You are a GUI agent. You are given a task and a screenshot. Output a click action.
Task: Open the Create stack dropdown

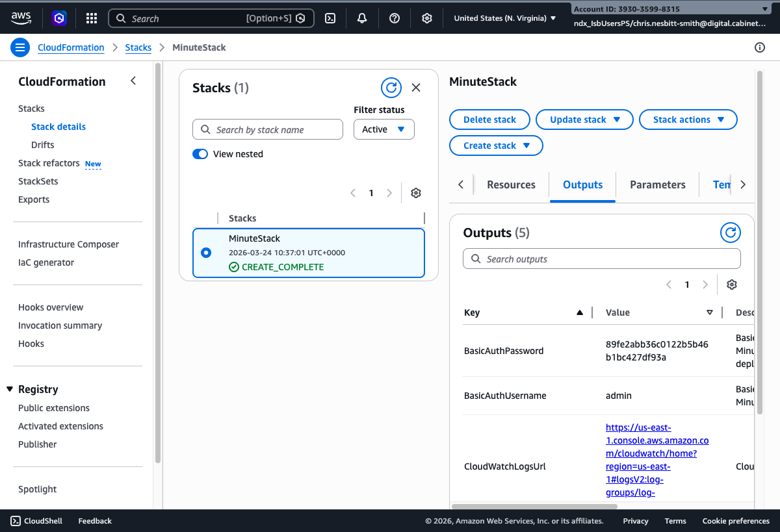[x=496, y=146]
